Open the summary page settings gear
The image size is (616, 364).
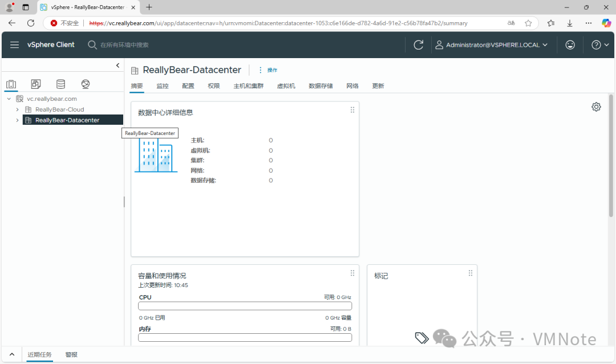pos(596,107)
